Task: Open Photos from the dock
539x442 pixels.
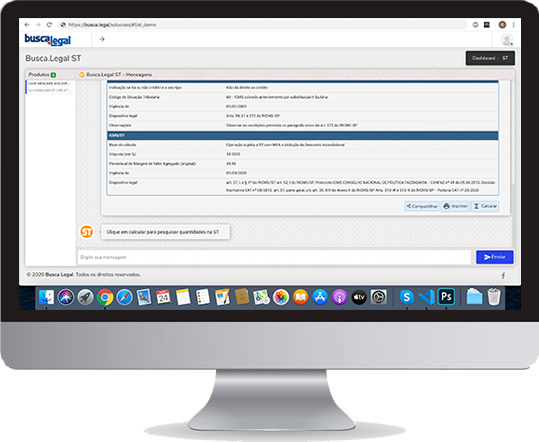Action: point(281,297)
